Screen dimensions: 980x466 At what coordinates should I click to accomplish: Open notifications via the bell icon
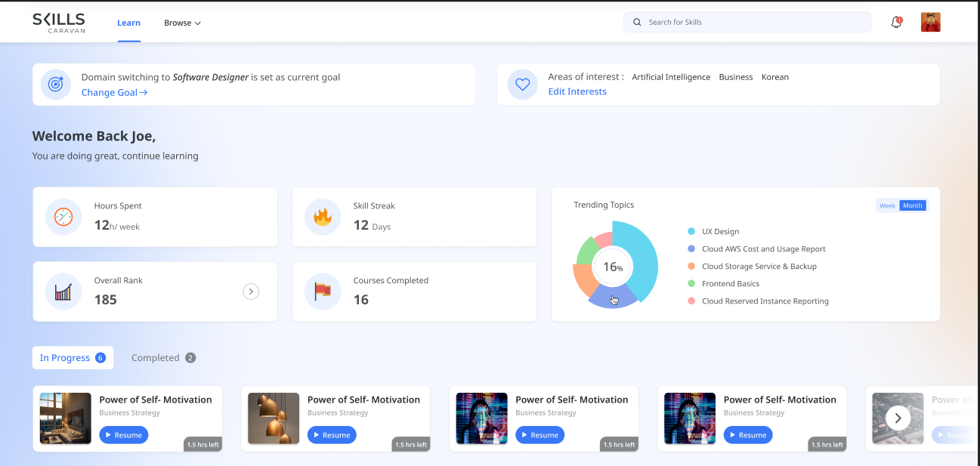coord(895,23)
